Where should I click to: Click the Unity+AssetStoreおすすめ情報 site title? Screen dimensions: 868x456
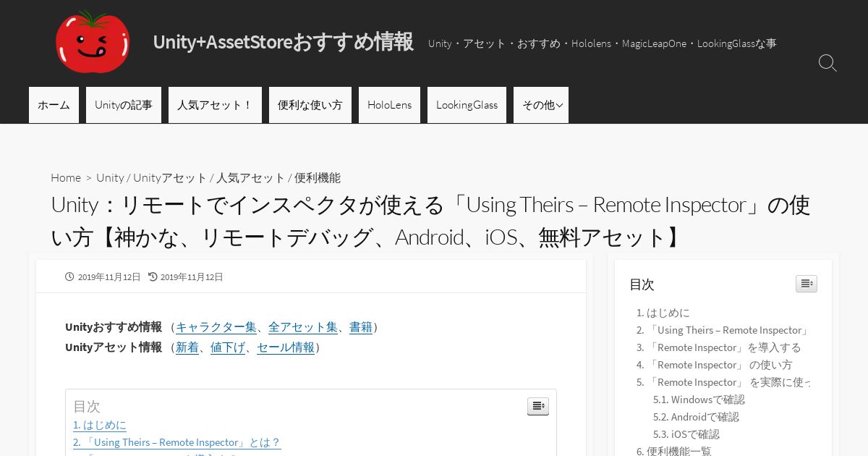point(284,42)
